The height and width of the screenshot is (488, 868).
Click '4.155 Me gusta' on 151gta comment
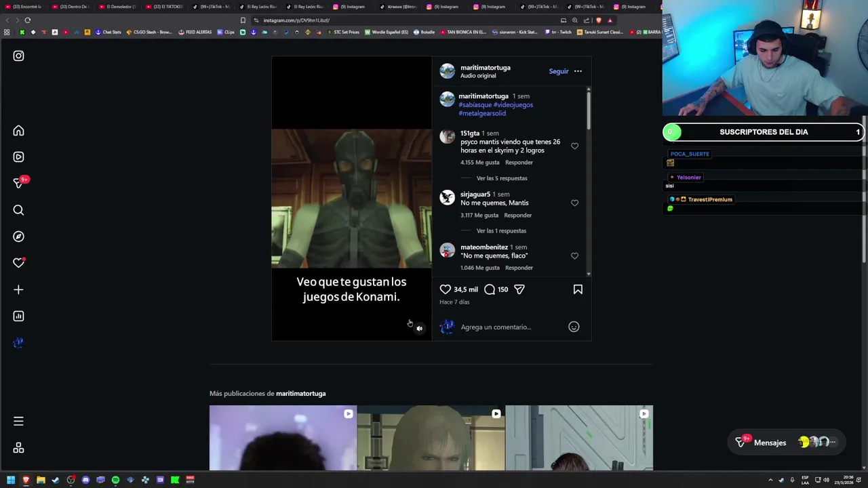[x=479, y=163]
